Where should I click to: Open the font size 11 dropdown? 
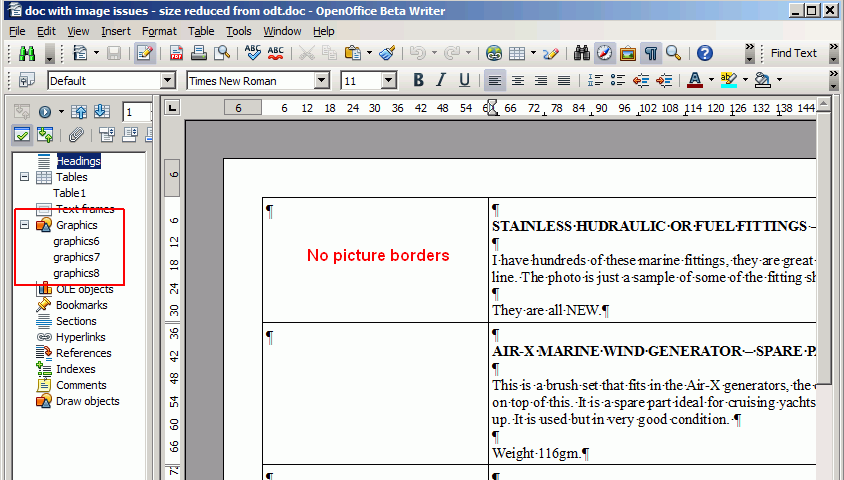[389, 81]
